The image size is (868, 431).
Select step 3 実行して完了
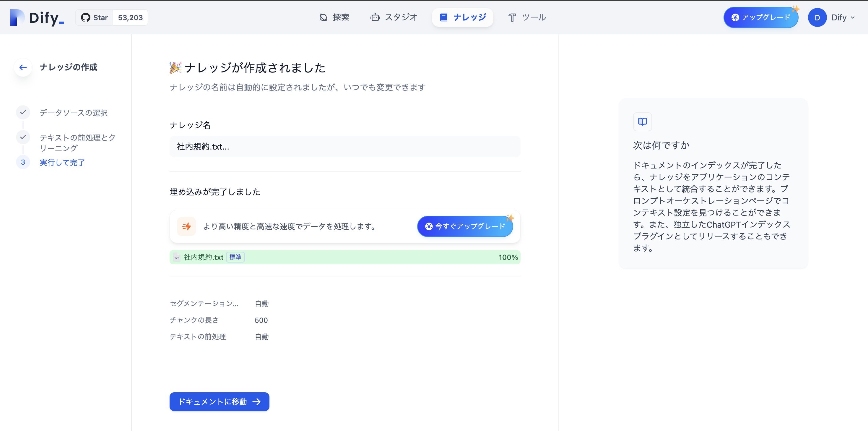(62, 163)
